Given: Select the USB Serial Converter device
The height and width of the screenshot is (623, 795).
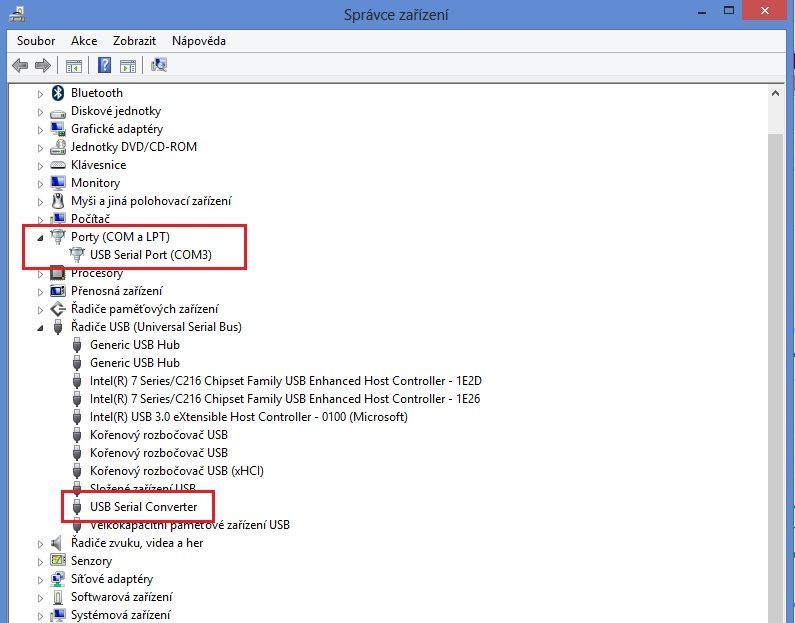Looking at the screenshot, I should pos(143,507).
